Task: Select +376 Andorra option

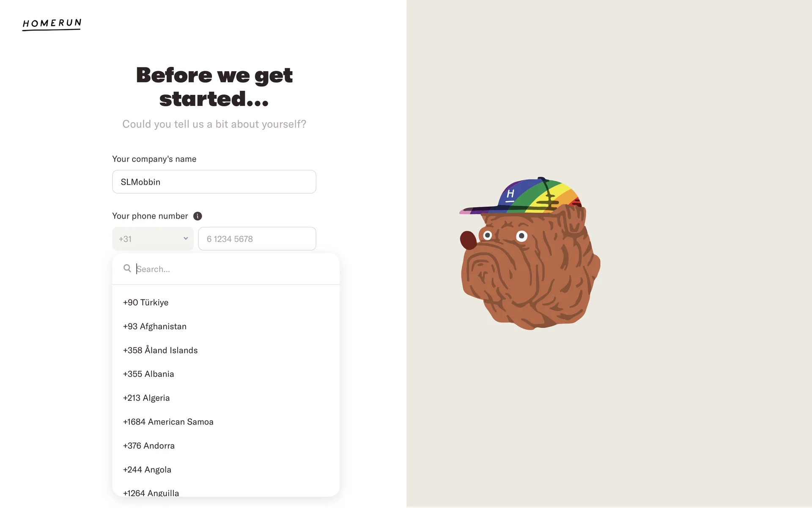Action: coord(226,446)
